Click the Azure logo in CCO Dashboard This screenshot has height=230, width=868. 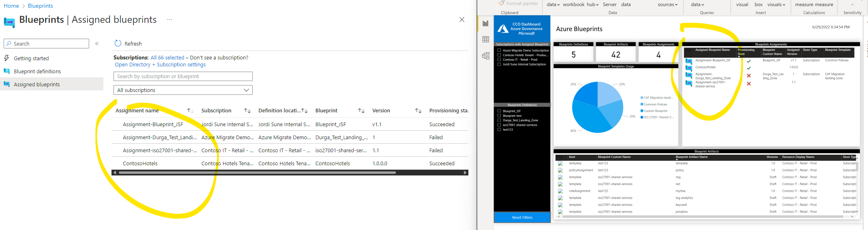click(503, 28)
